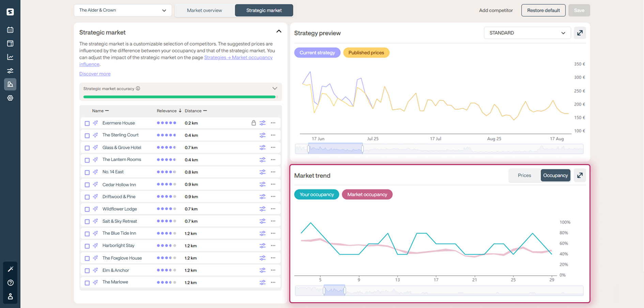This screenshot has height=308, width=644.
Task: Click the Market trend range slider left handle
Action: (x=324, y=291)
